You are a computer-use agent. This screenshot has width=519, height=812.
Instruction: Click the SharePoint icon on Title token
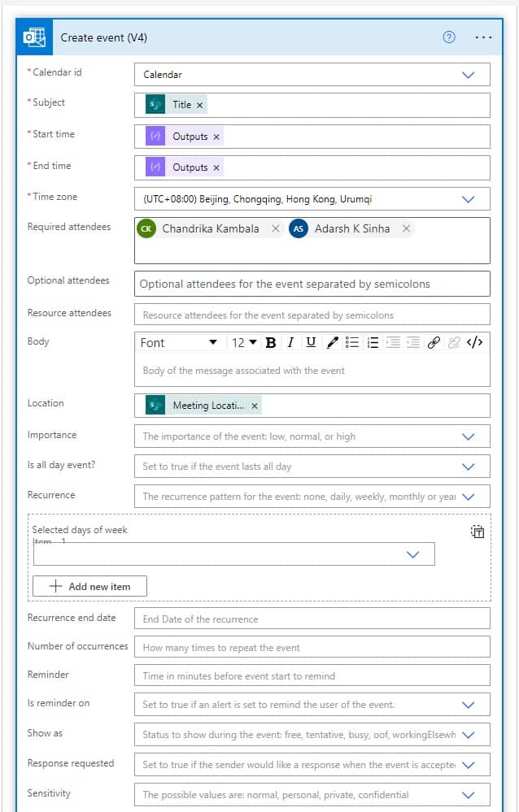pos(155,105)
